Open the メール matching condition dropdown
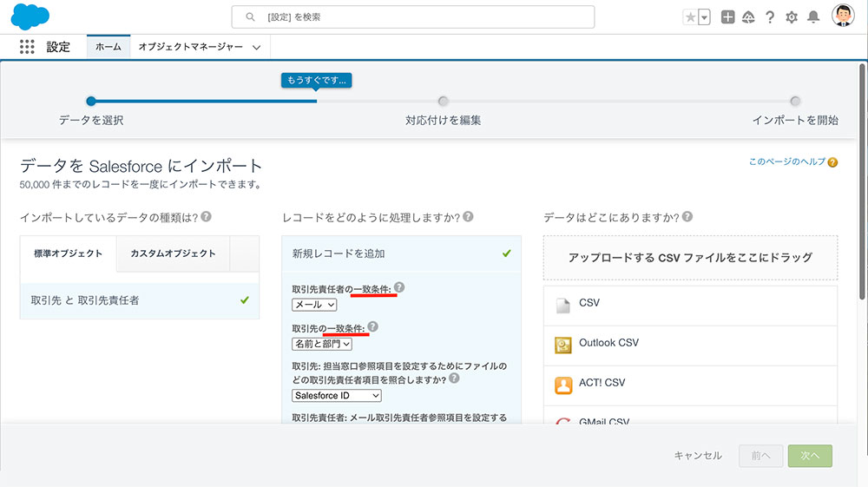868x487 pixels. [x=314, y=305]
